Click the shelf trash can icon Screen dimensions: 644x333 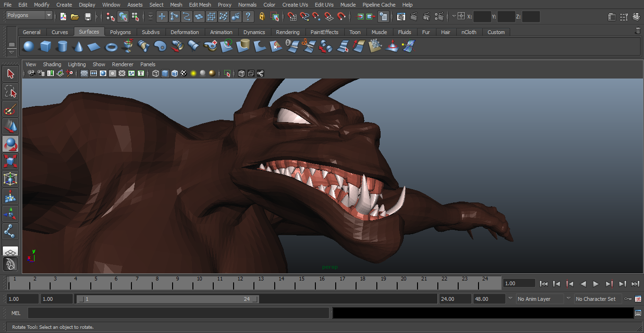pyautogui.click(x=638, y=31)
